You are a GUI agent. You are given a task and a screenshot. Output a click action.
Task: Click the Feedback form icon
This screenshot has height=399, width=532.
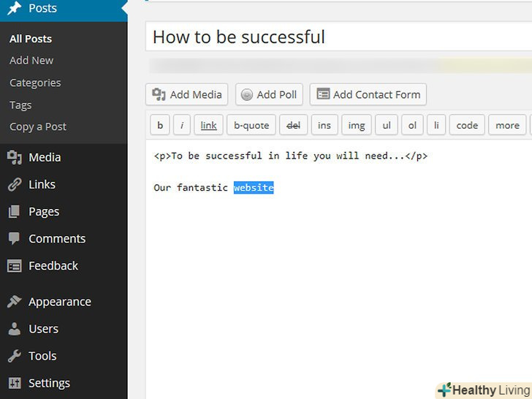coord(15,266)
